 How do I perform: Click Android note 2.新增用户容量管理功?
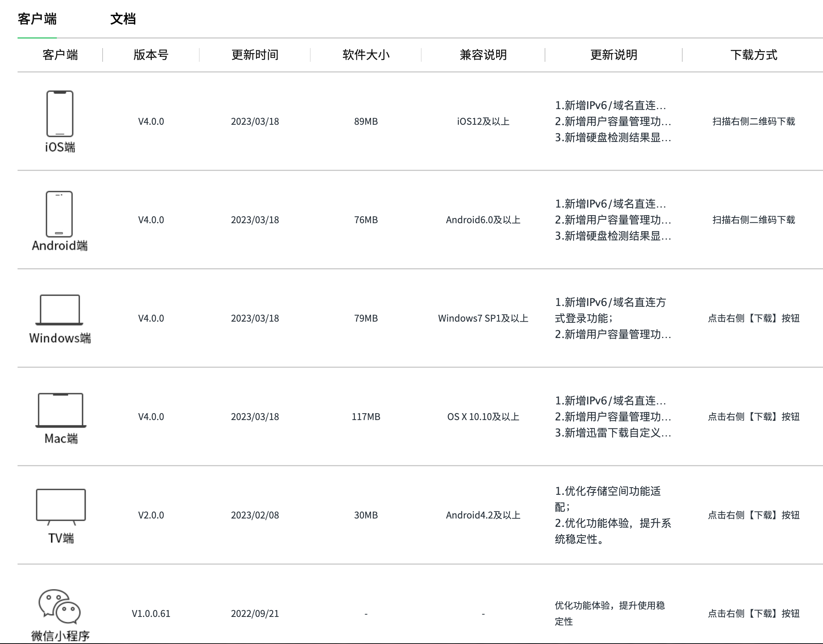[613, 220]
